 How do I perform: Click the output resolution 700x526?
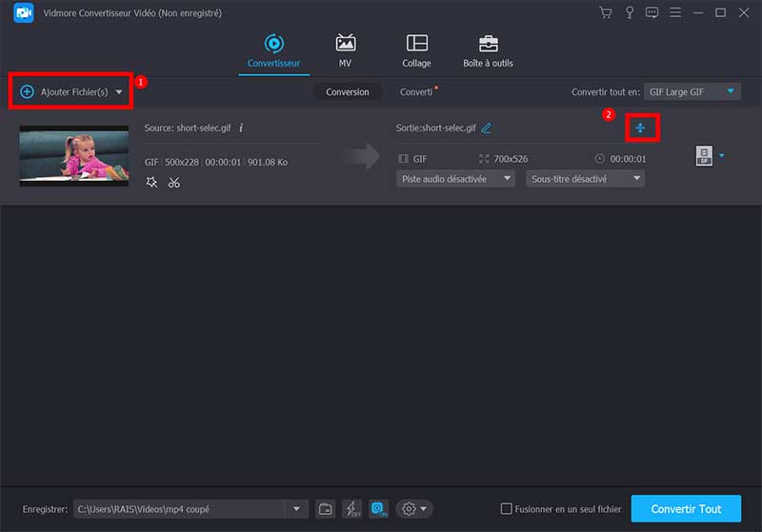click(x=511, y=159)
